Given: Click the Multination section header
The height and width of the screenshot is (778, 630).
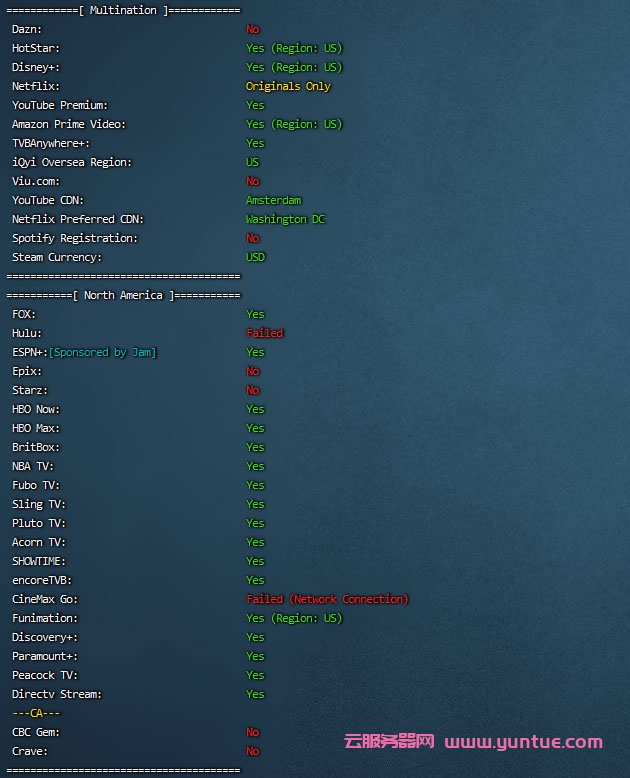Looking at the screenshot, I should [123, 10].
